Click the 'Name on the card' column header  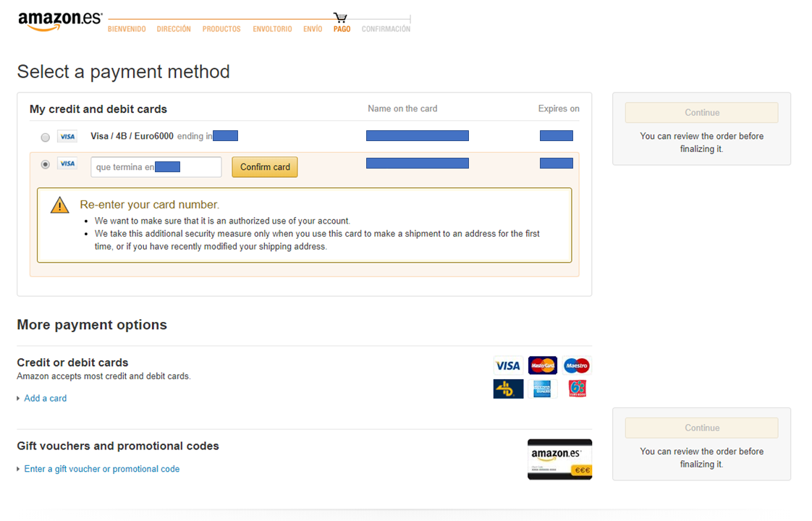402,109
